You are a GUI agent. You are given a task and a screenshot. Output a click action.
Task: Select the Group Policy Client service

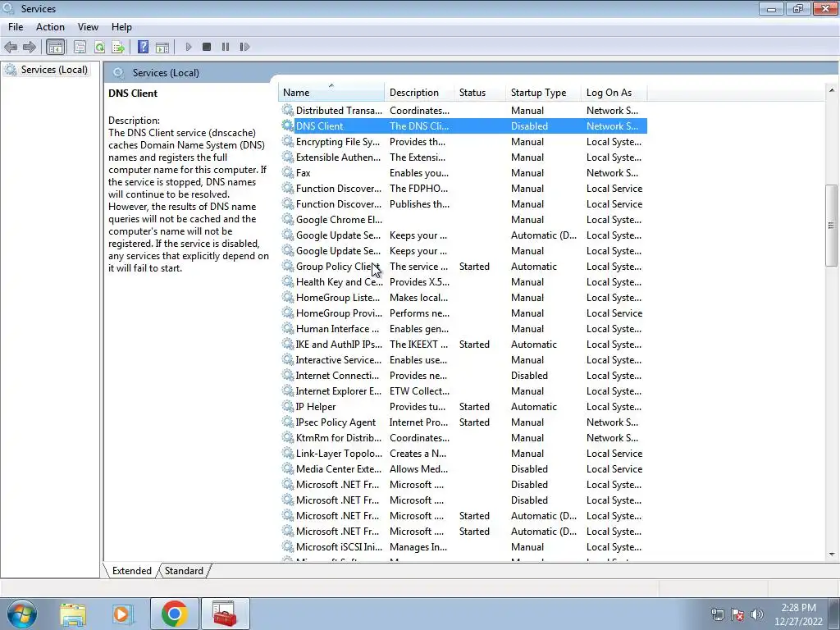coord(463,267)
